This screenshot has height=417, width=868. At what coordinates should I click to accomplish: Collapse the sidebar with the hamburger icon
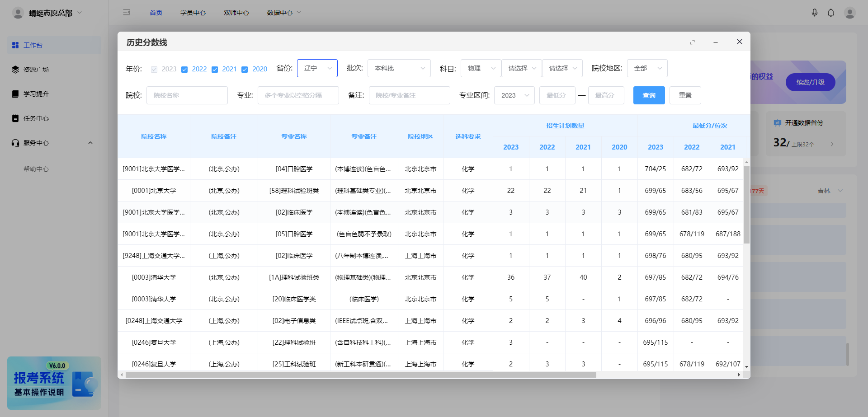click(127, 13)
